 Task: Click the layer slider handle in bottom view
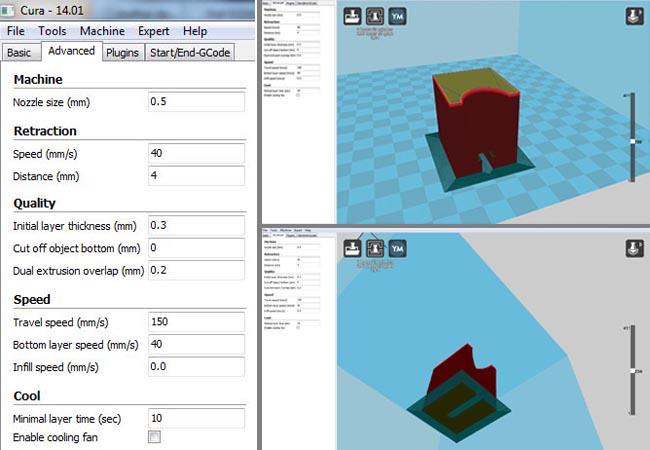[633, 371]
